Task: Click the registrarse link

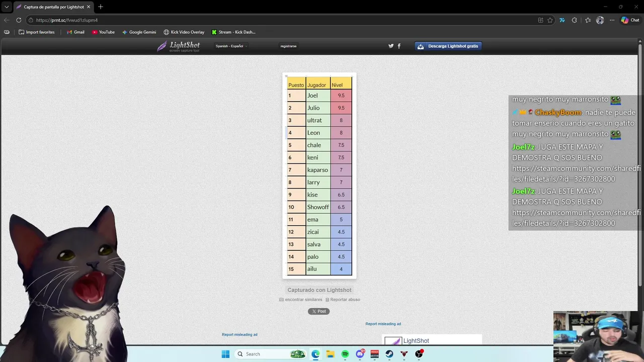Action: tap(288, 46)
